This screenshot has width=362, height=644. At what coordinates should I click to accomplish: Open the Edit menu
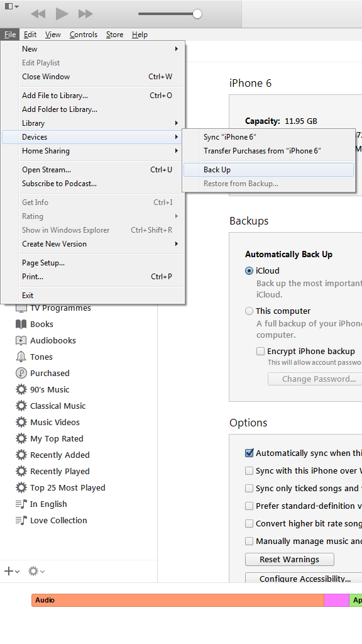coord(30,35)
